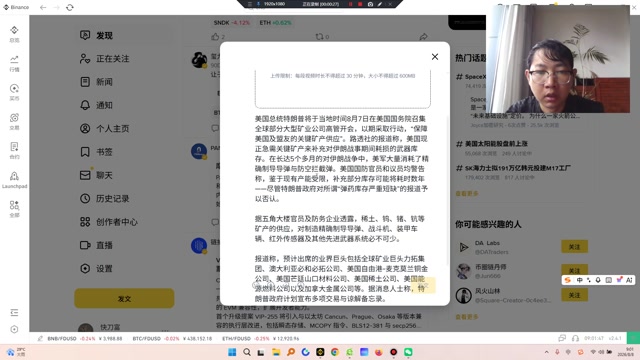Image resolution: width=640 pixels, height=360 pixels.
Task: Click the repost icon on the post
Action: tap(319, 37)
